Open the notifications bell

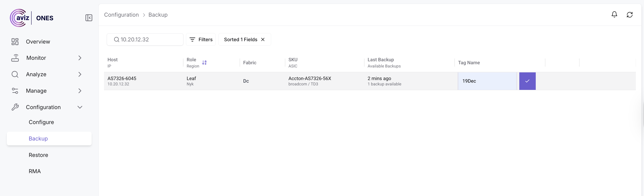[x=614, y=15]
